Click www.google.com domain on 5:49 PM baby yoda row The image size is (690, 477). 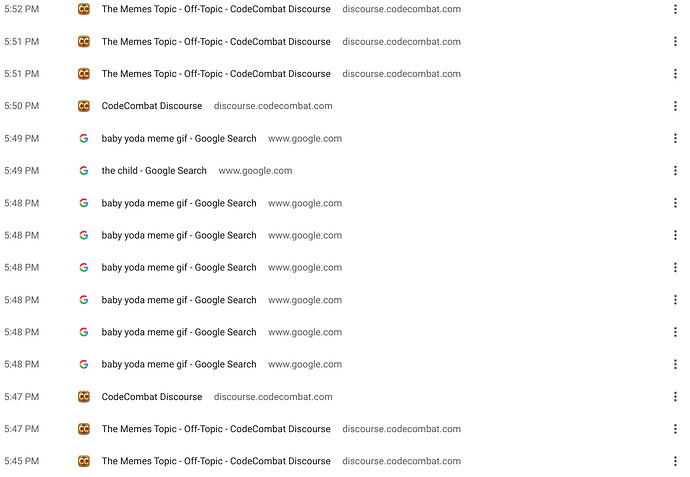coord(305,139)
